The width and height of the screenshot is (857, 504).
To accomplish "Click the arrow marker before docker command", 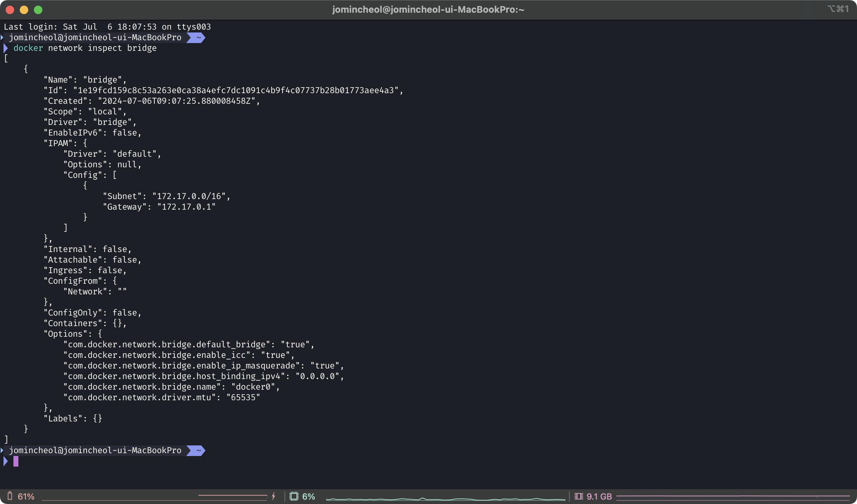I will [x=6, y=48].
